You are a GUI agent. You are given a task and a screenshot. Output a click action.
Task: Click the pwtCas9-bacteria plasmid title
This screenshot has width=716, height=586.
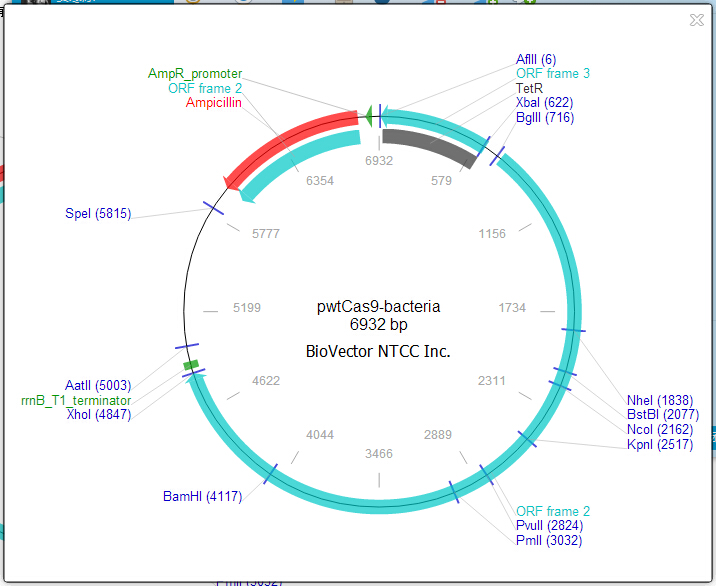(378, 307)
